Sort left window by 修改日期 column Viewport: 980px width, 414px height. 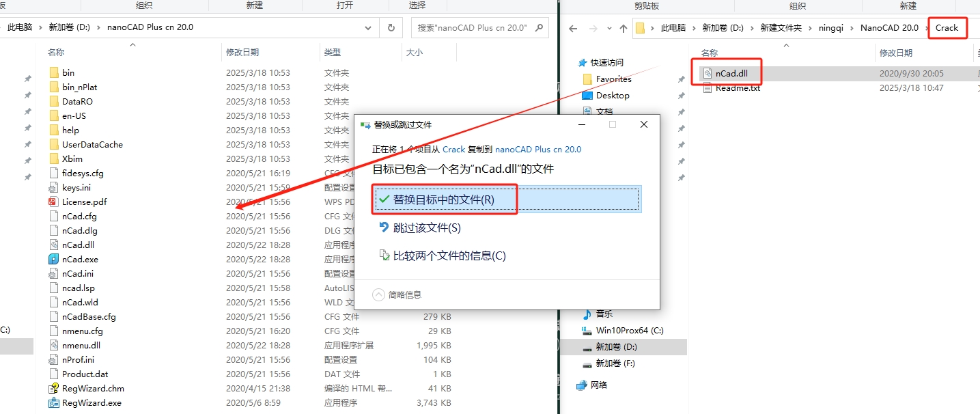tap(242, 52)
